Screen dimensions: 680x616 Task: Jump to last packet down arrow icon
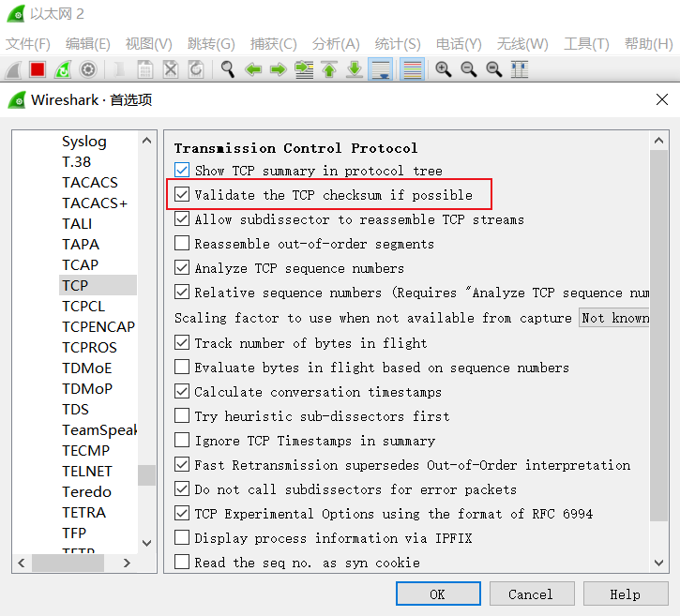click(355, 69)
